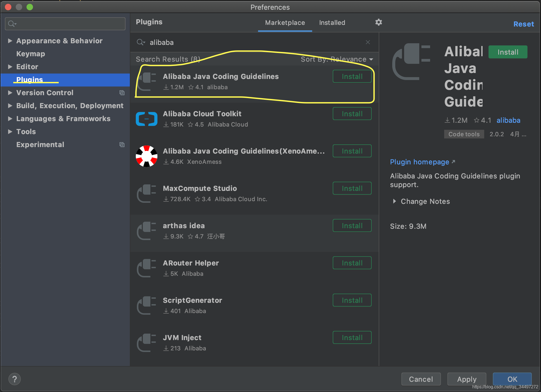Screen dimensions: 541x392
Task: Switch to the Marketplace tab
Action: [x=285, y=23]
